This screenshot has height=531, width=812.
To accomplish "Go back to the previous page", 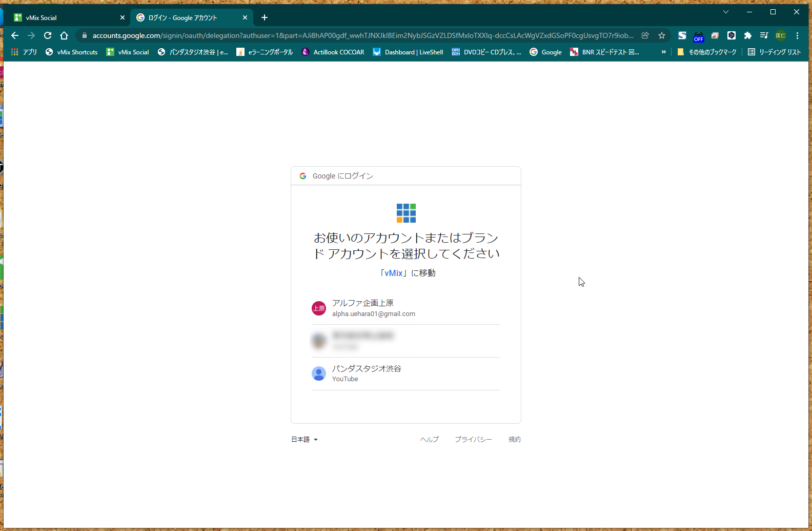I will [15, 35].
